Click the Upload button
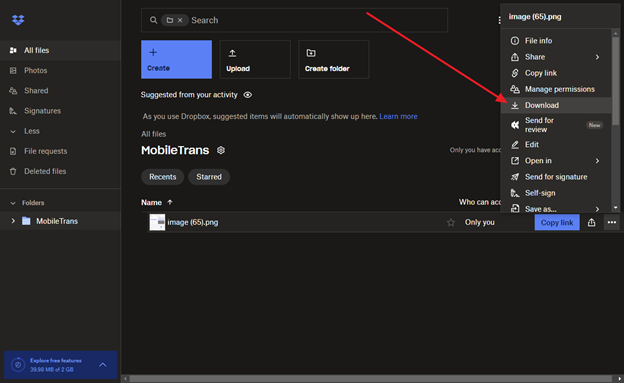624x383 pixels. click(255, 59)
